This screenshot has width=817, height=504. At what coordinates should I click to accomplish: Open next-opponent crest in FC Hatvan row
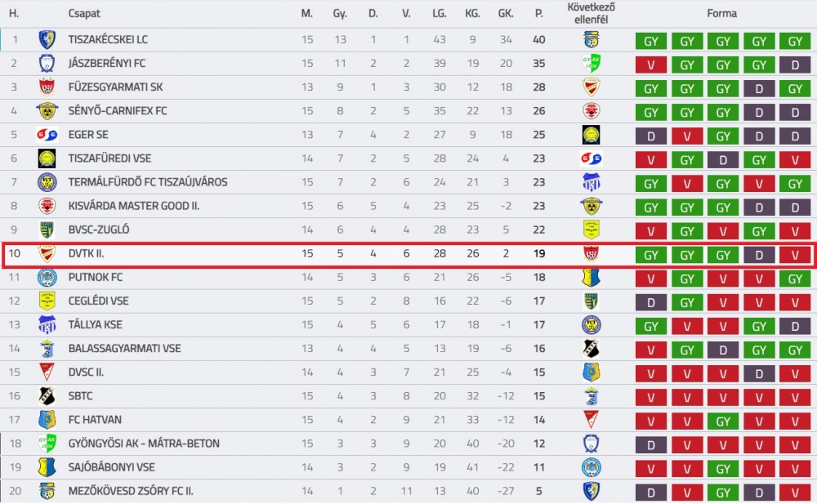[x=591, y=420]
